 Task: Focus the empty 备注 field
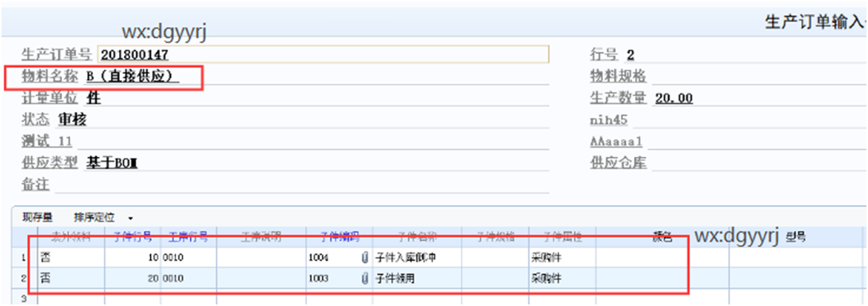click(301, 185)
